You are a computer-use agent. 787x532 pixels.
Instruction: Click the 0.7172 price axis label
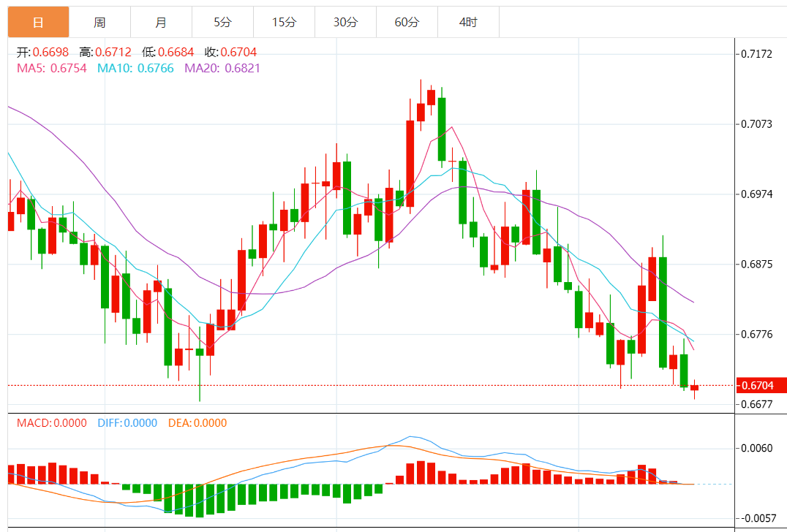[x=756, y=53]
